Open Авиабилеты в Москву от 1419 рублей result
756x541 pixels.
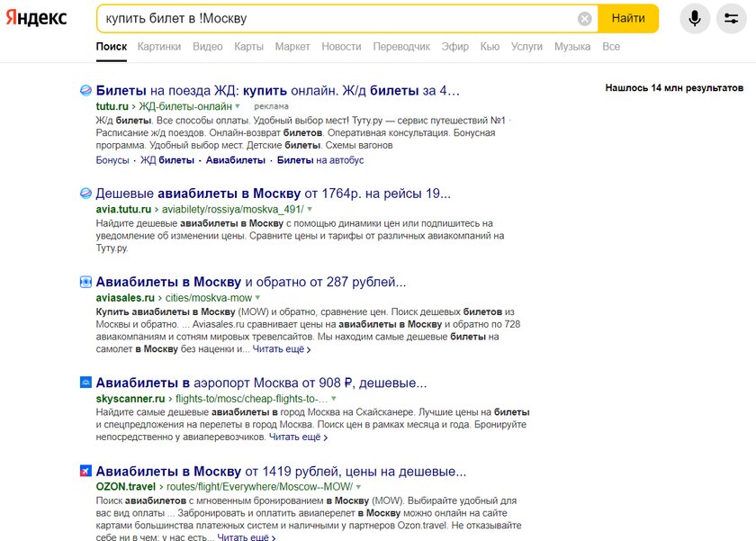coord(281,471)
